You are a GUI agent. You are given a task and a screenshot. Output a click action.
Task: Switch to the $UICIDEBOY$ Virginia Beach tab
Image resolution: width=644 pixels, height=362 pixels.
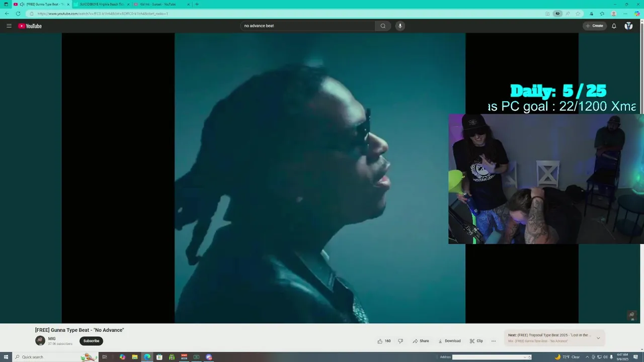tap(102, 4)
